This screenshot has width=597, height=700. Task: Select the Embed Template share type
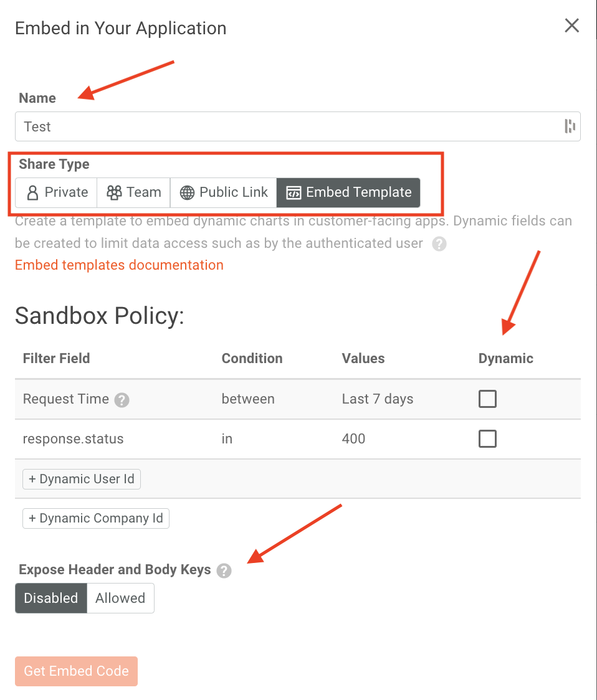[x=348, y=192]
